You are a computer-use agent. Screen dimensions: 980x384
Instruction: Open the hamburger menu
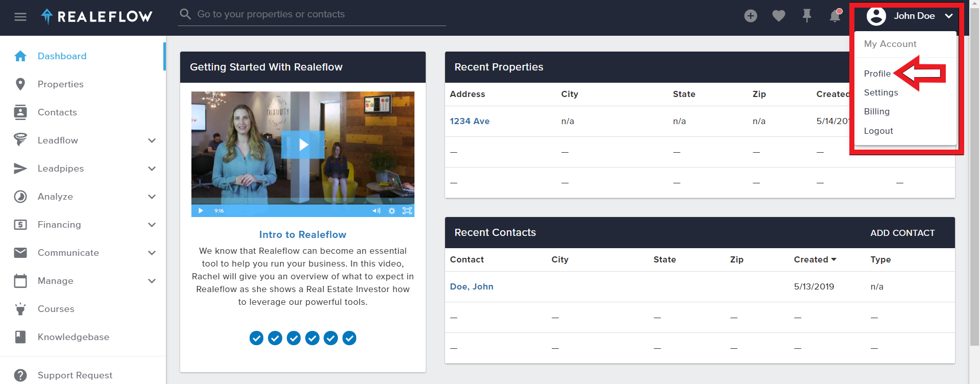[x=20, y=17]
